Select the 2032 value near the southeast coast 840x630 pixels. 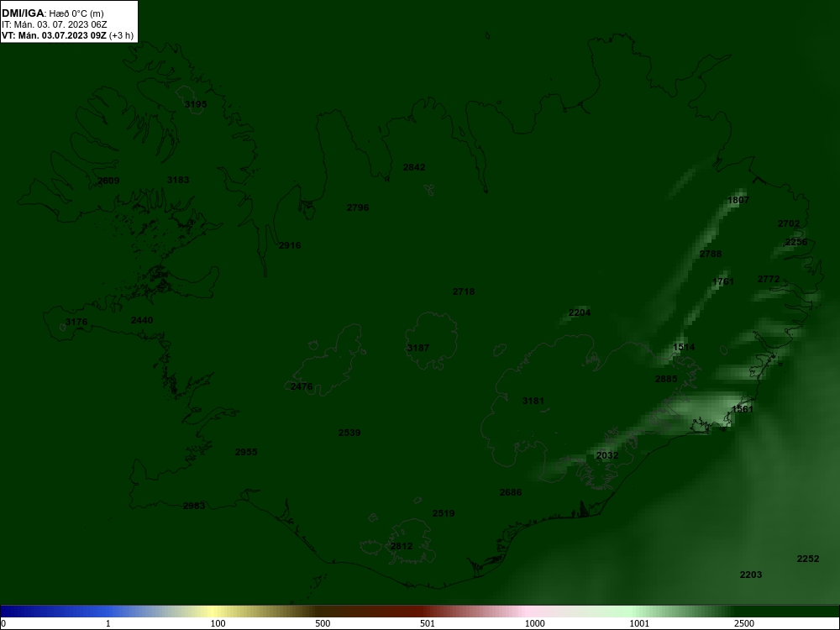[607, 455]
